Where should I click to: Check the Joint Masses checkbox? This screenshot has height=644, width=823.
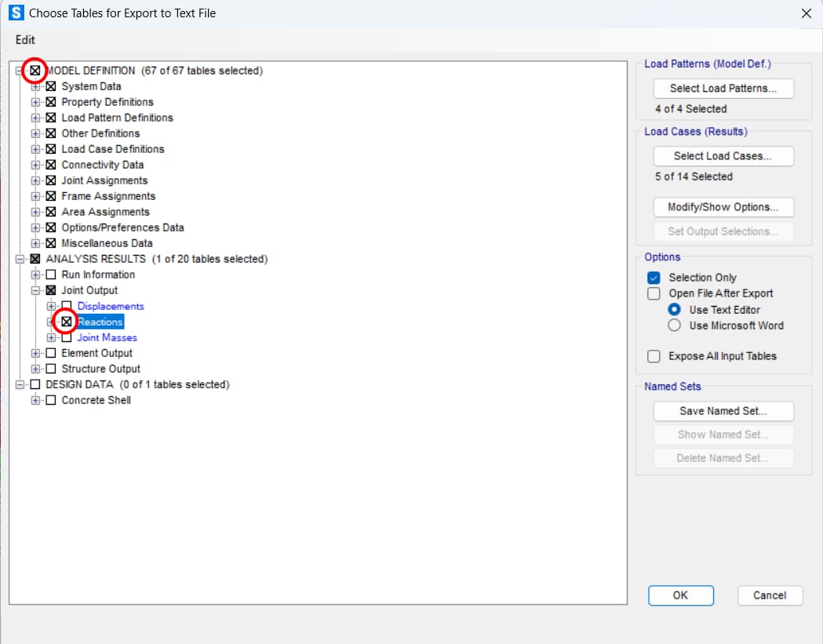coord(67,337)
